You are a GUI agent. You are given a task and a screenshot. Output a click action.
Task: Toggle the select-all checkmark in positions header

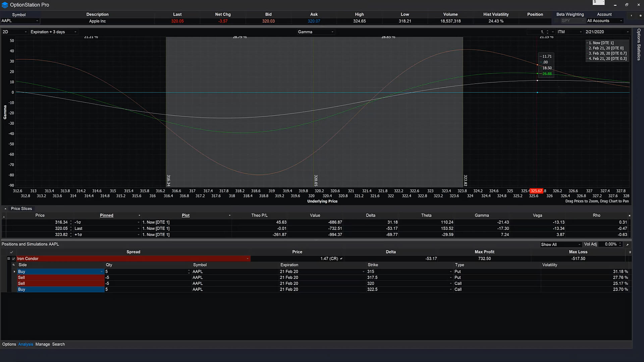(11, 252)
